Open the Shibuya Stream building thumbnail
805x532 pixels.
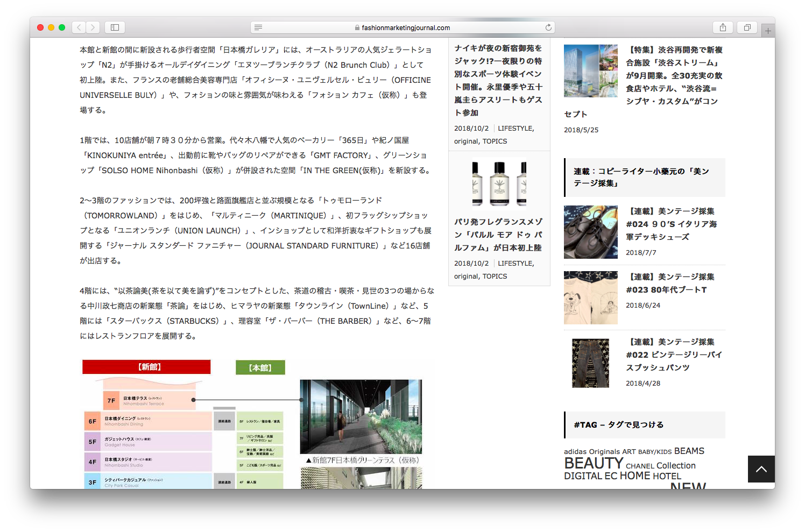point(591,71)
